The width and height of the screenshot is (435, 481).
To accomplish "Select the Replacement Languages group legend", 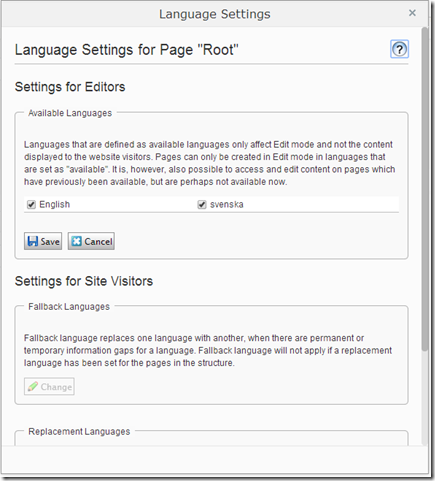I will [79, 432].
